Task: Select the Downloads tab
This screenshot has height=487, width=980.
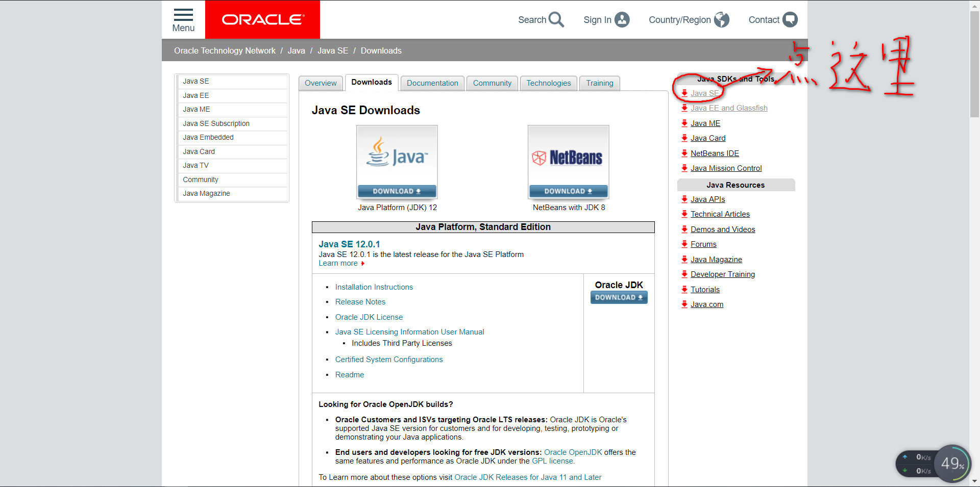Action: (372, 82)
